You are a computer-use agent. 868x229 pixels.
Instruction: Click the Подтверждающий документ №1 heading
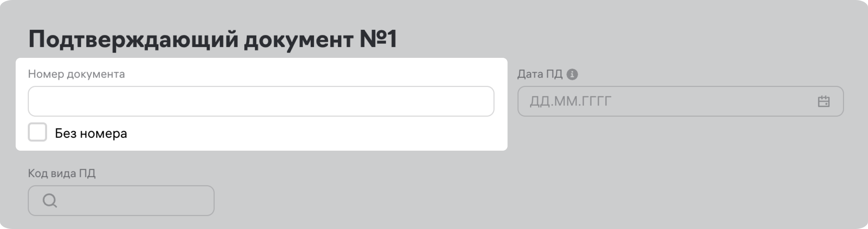coord(213,39)
